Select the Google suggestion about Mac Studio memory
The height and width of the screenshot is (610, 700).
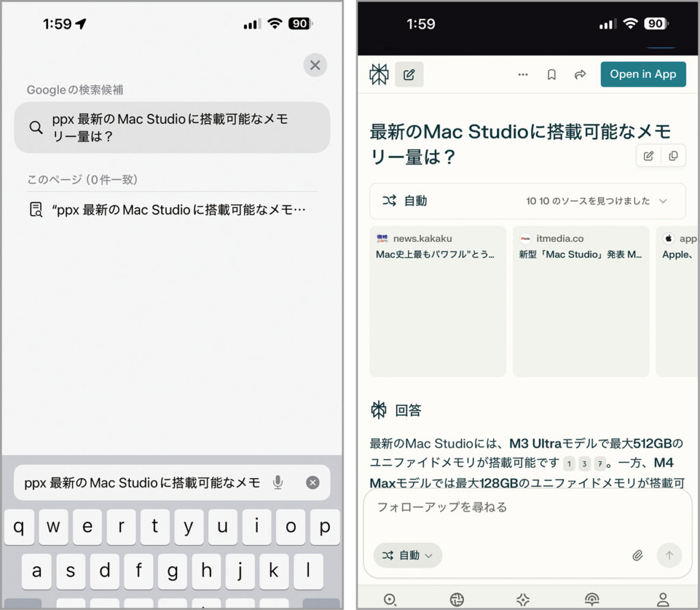point(172,127)
